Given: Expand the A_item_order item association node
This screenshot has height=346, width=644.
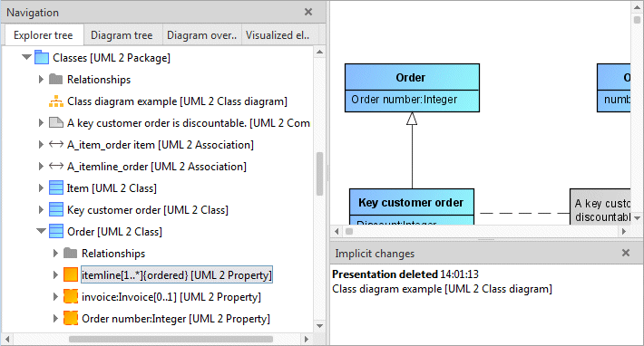Looking at the screenshot, I should (x=41, y=144).
